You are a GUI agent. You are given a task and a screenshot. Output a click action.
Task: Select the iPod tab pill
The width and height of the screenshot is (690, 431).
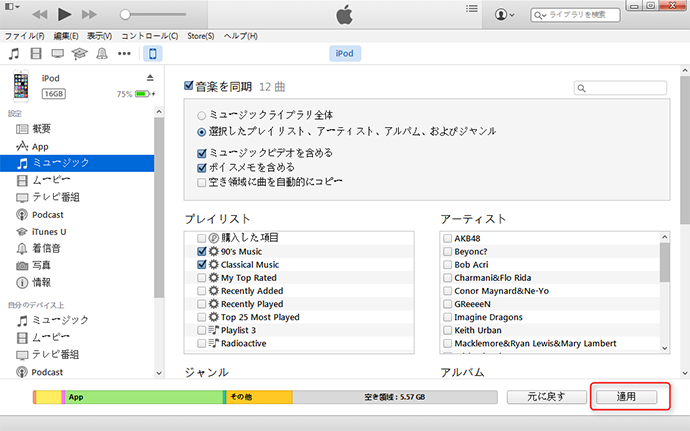point(345,53)
